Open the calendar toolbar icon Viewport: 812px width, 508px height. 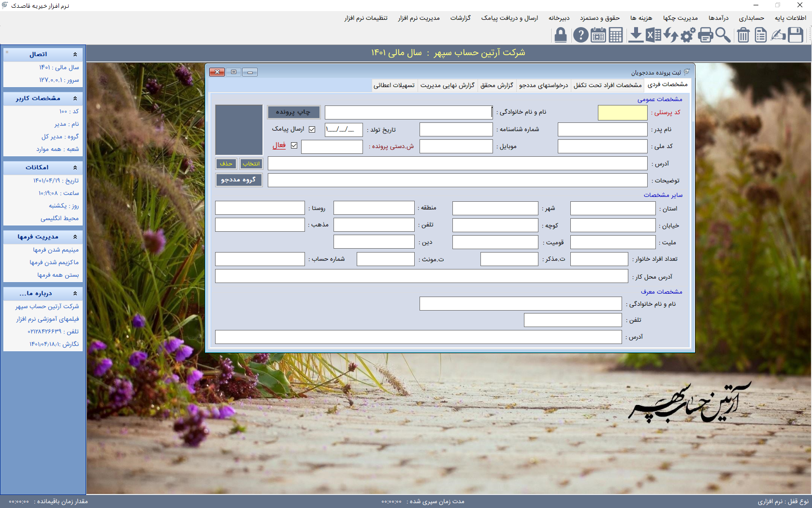598,35
